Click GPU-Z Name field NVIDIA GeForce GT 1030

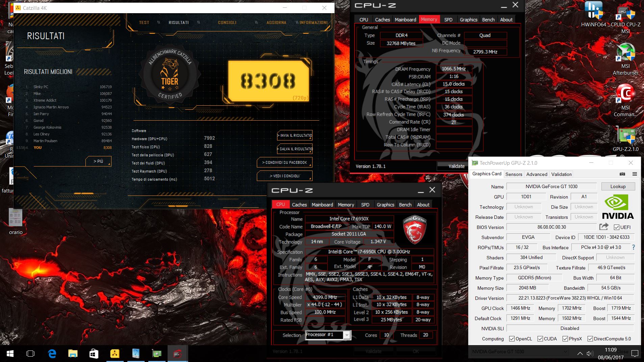pyautogui.click(x=551, y=186)
